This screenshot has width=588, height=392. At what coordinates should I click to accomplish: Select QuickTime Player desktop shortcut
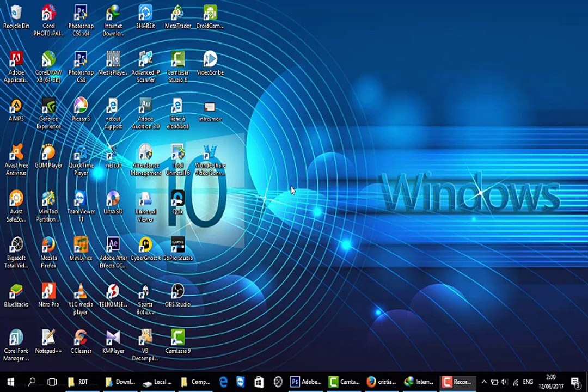81,160
